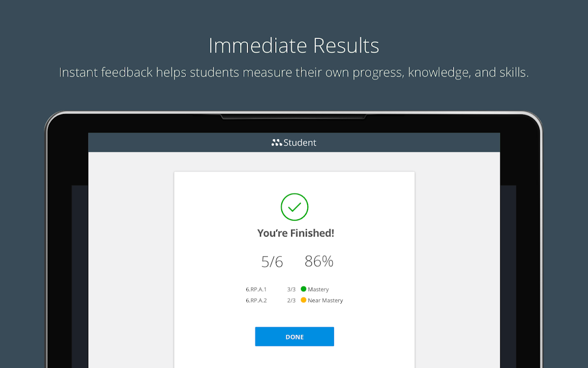The height and width of the screenshot is (368, 588).
Task: Click the green Mastery status dot
Action: 303,289
